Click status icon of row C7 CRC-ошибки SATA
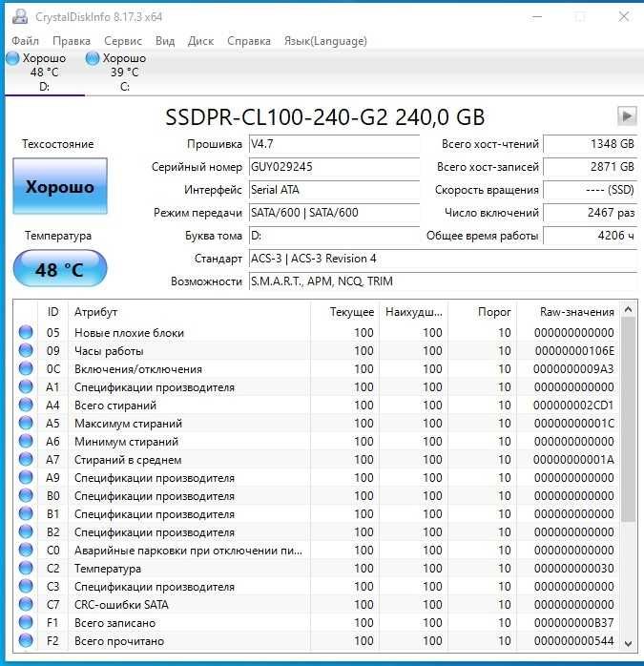 (x=26, y=604)
